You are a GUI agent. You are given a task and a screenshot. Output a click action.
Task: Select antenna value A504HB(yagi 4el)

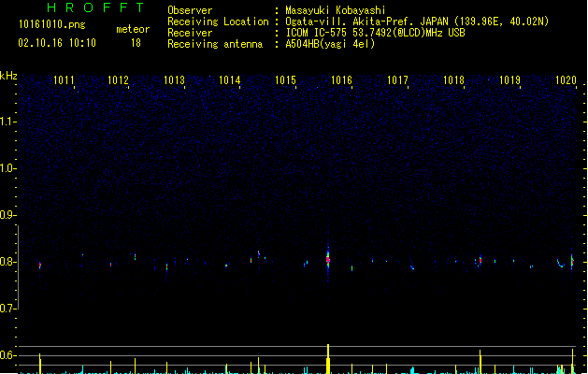click(x=330, y=44)
